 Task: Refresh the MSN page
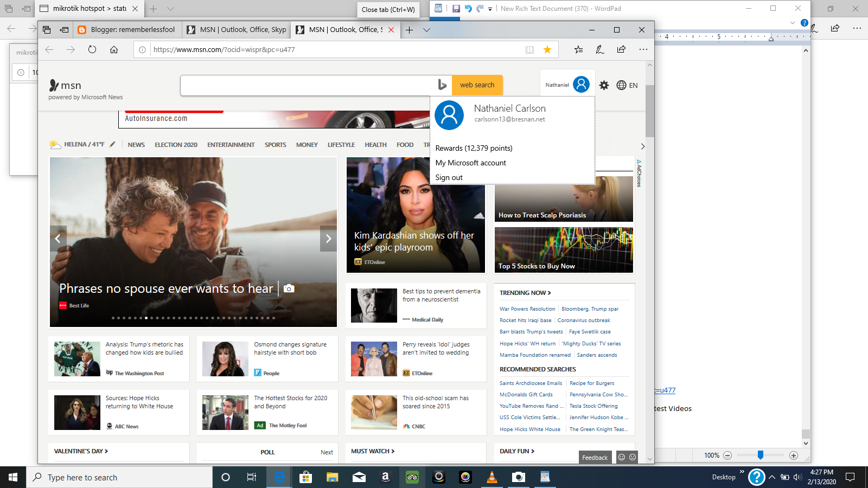pos(92,50)
